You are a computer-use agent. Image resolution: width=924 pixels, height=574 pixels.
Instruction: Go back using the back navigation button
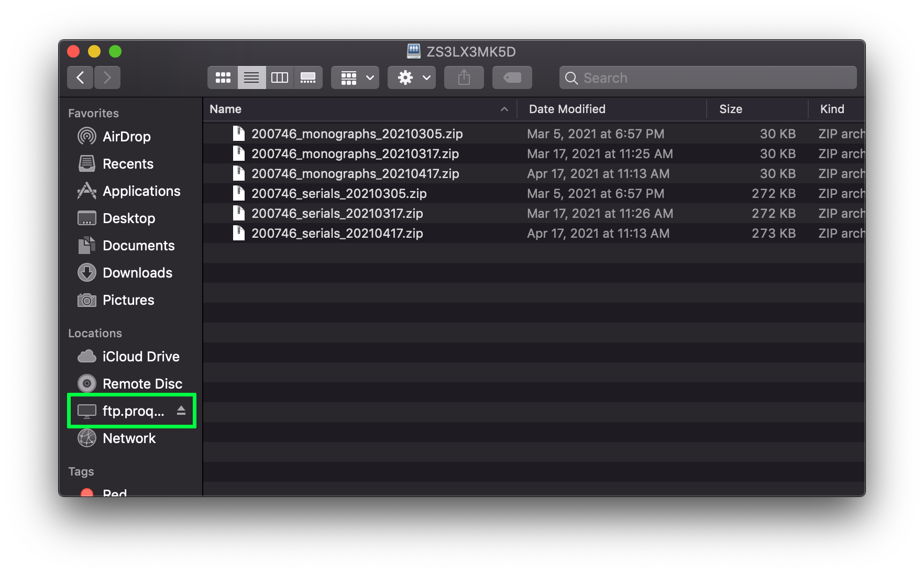coord(80,78)
